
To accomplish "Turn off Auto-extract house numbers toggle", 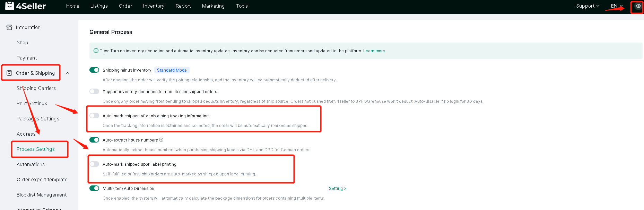I will pyautogui.click(x=94, y=140).
